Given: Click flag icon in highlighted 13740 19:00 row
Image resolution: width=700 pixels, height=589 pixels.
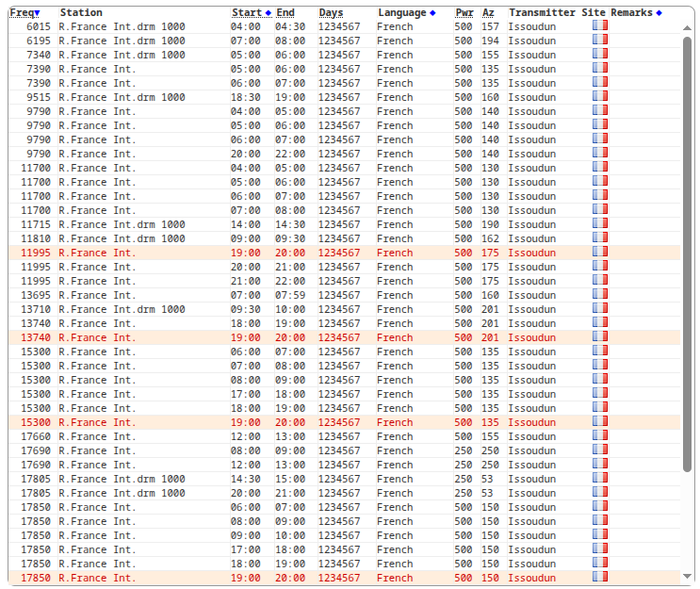Looking at the screenshot, I should 600,336.
